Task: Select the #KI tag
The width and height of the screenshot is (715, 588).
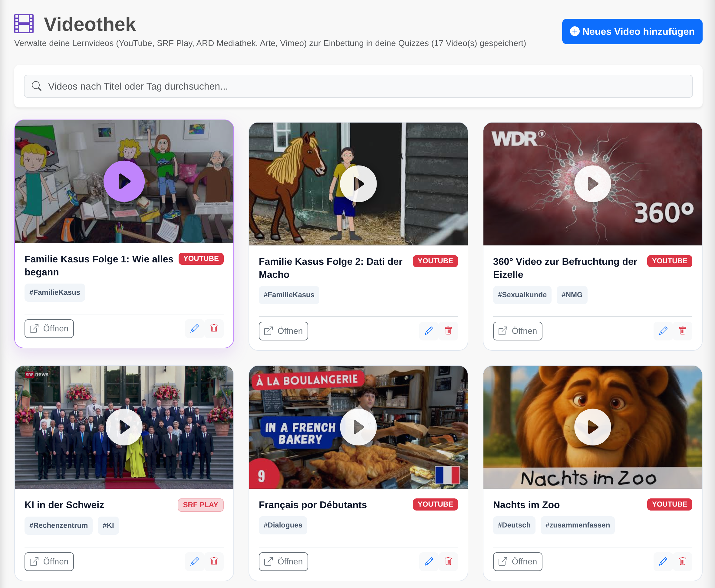Action: click(x=108, y=525)
